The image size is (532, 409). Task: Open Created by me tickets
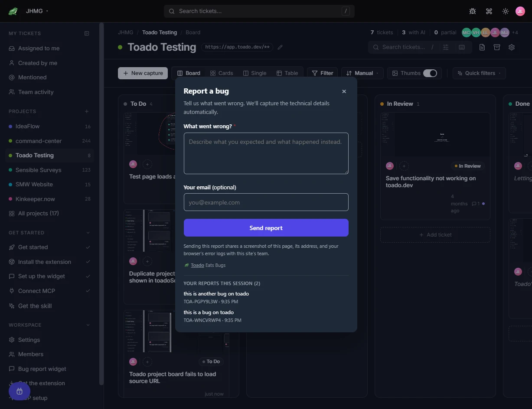coord(50,63)
